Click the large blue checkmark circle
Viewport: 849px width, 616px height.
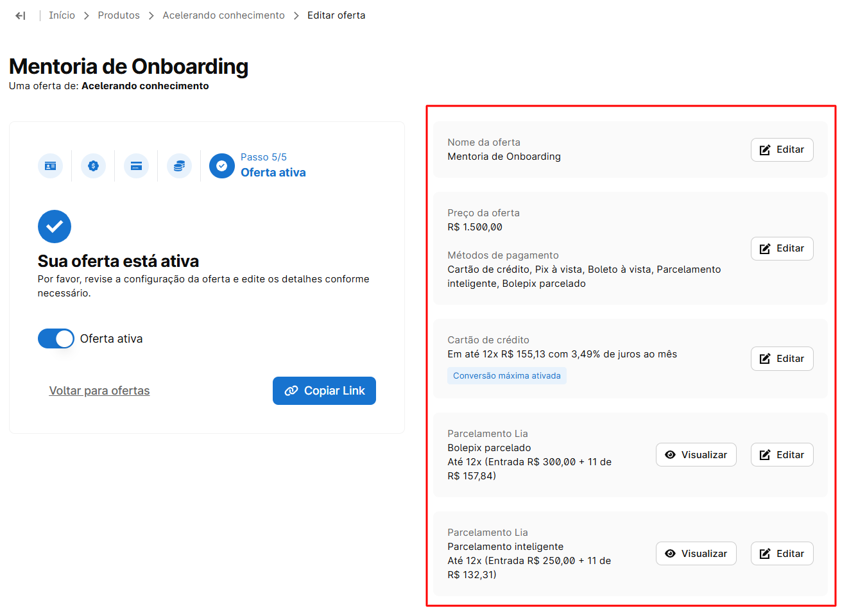click(55, 227)
